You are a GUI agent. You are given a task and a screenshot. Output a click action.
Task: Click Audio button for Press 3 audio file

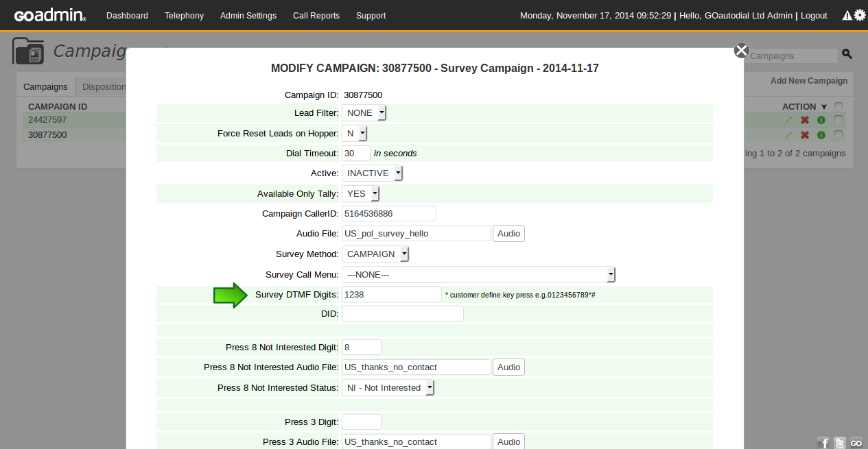508,441
